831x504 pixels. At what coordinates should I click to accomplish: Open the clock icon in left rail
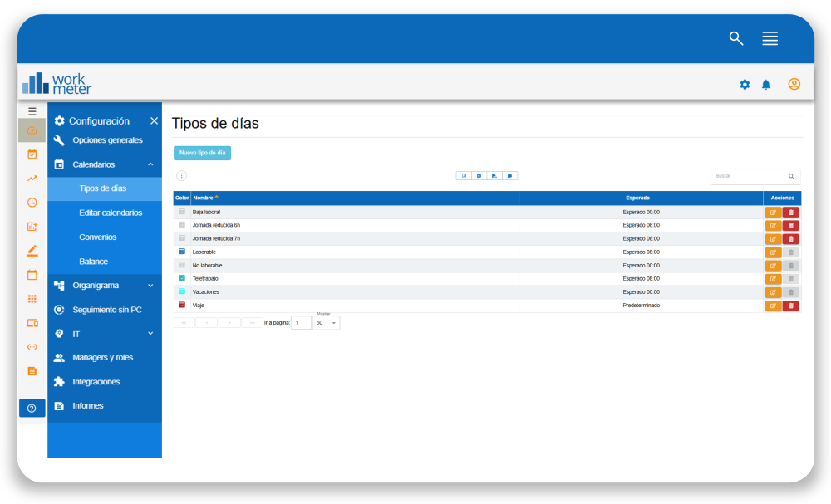(32, 202)
